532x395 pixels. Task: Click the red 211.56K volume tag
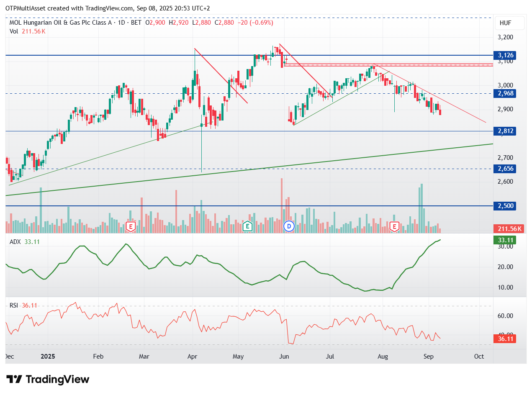(x=508, y=228)
